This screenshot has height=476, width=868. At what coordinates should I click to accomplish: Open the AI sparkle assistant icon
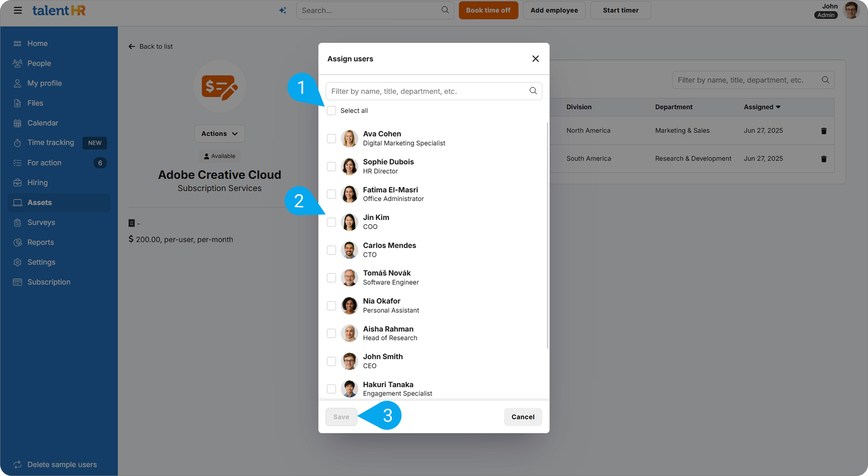coord(282,11)
